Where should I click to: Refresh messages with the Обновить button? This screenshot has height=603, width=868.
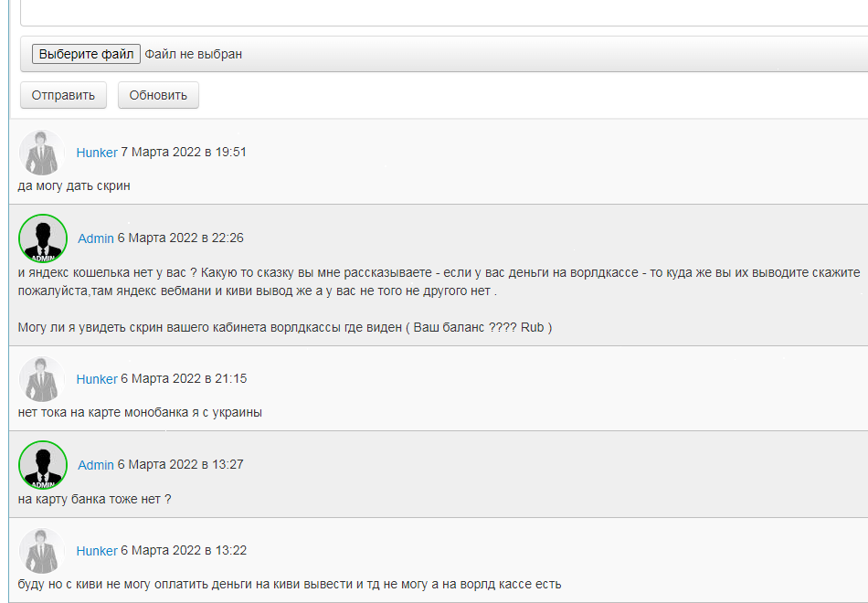coord(158,95)
